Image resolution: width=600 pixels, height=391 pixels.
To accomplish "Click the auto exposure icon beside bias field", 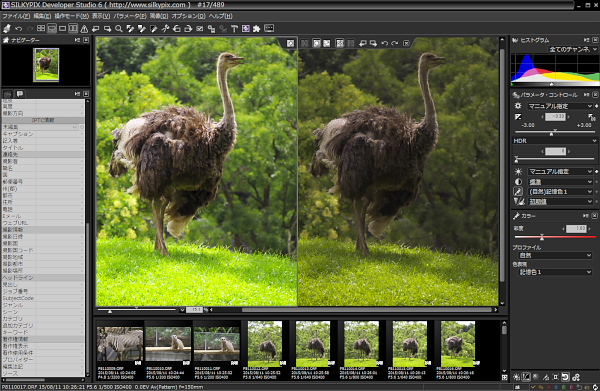I will [591, 117].
